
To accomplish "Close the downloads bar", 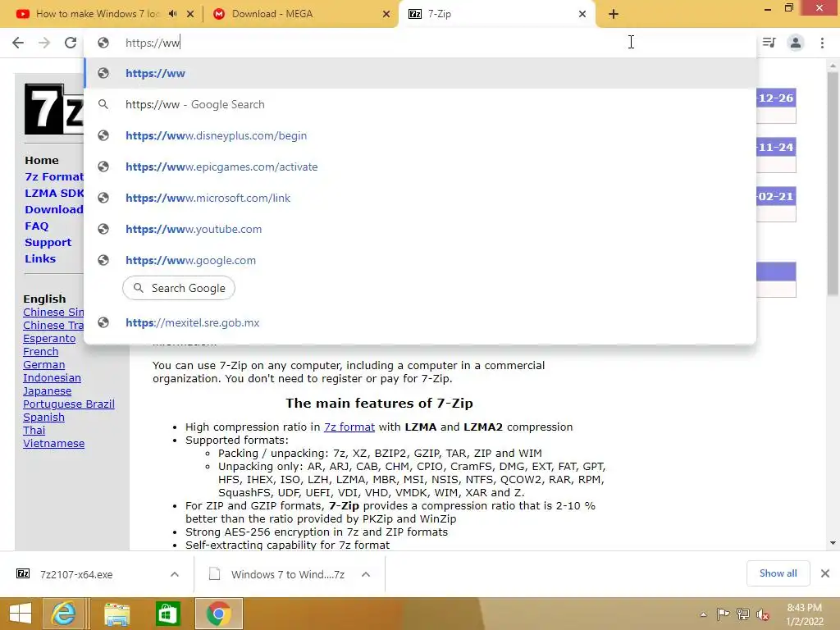I will [x=825, y=573].
